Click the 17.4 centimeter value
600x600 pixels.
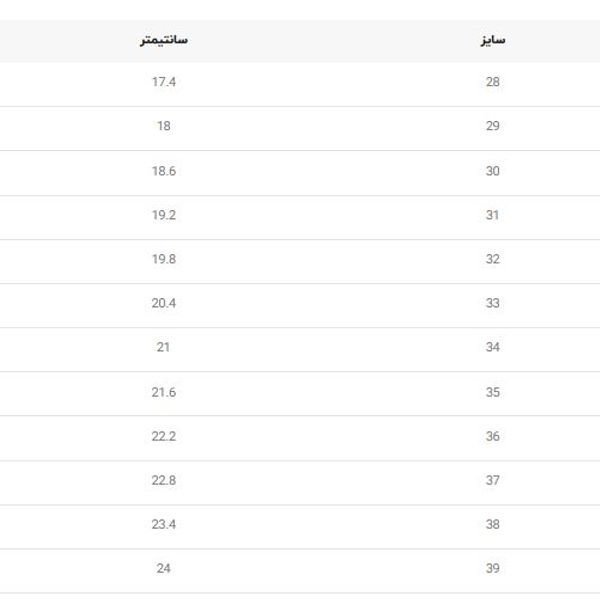pyautogui.click(x=164, y=82)
